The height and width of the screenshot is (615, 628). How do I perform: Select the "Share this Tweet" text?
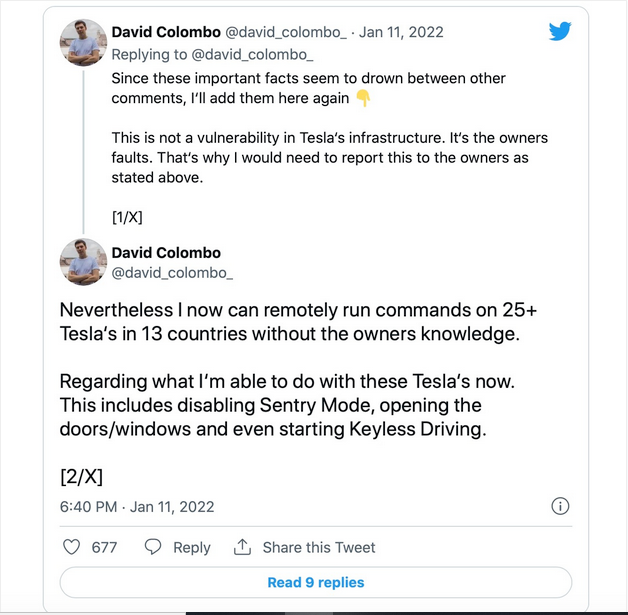click(x=319, y=547)
